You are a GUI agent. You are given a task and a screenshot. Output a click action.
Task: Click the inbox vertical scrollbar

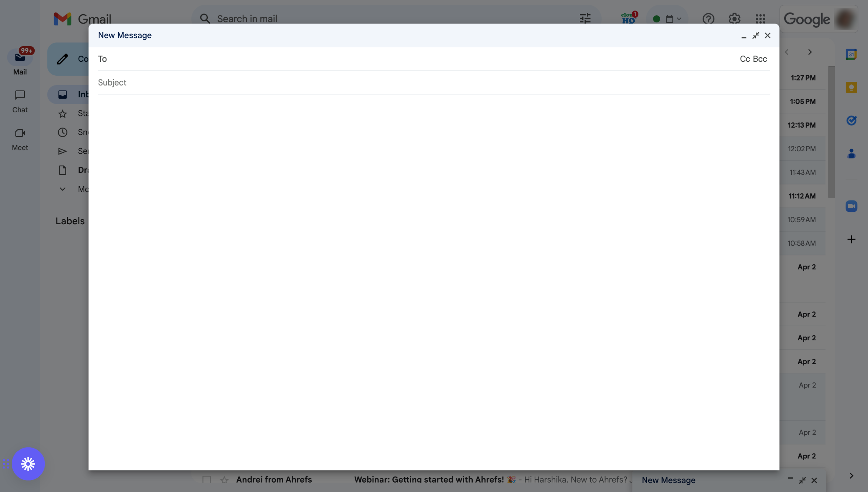831,132
